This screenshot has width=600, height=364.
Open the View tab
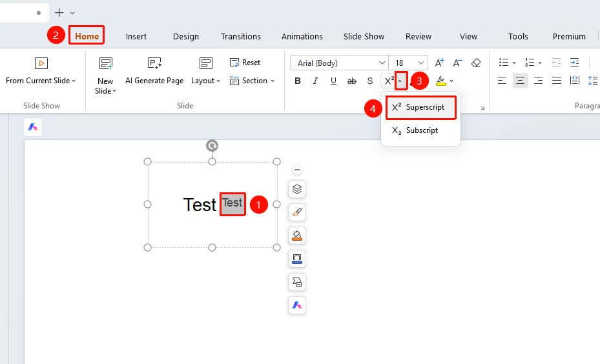coord(468,36)
